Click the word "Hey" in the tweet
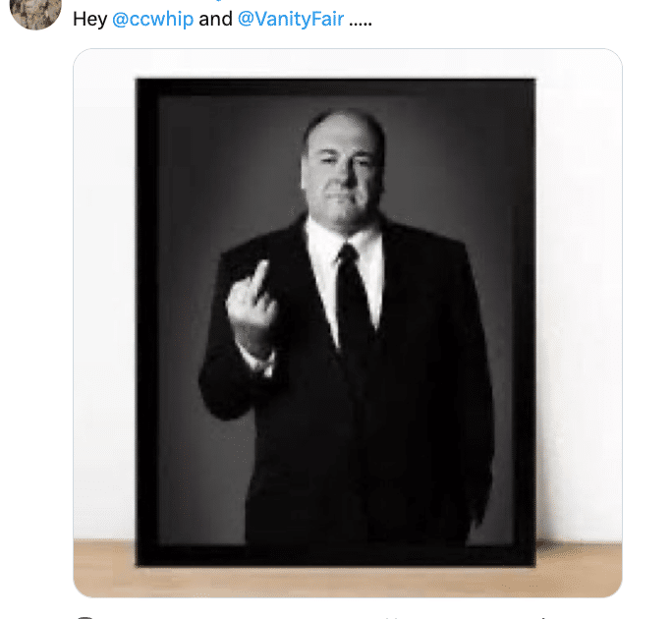The image size is (672, 619). coord(89,21)
